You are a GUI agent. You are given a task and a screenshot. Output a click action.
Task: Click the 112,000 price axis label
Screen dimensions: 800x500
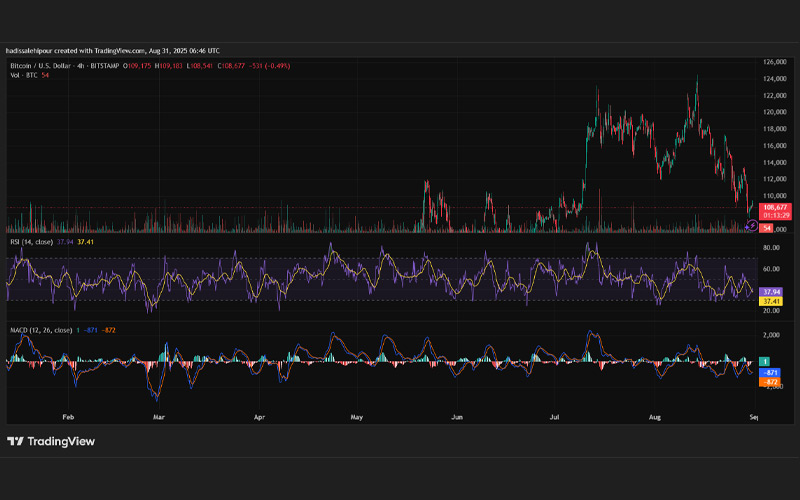click(774, 179)
